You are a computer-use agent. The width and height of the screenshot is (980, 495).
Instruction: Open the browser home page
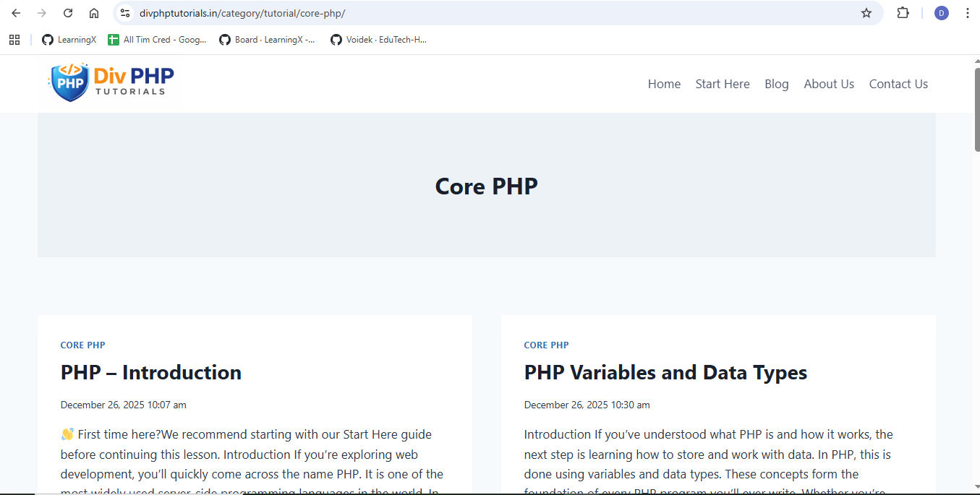tap(94, 12)
